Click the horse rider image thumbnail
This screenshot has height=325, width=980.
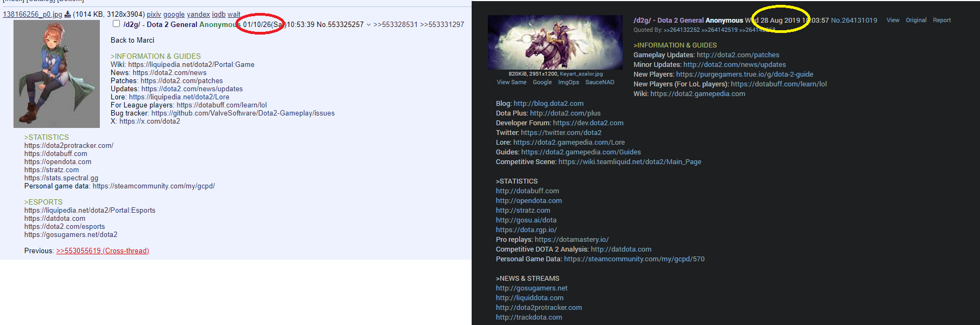point(555,42)
